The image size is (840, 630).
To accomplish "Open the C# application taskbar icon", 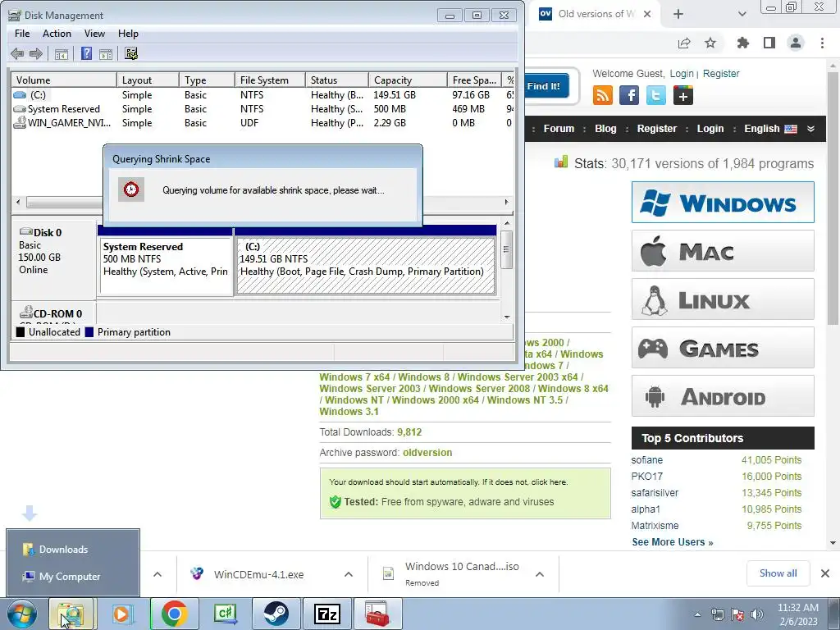I will point(225,614).
